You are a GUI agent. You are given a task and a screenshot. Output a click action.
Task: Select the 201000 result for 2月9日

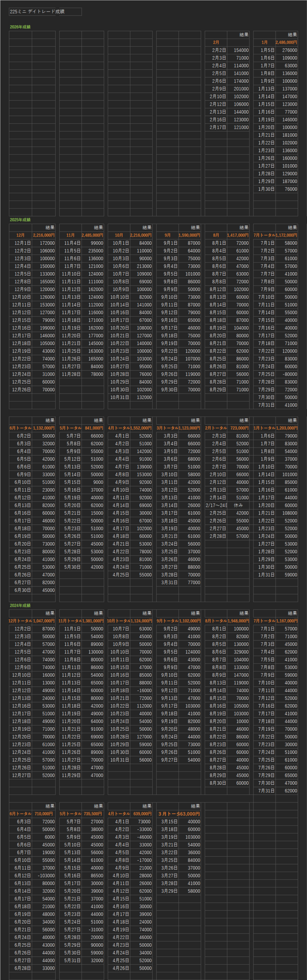[241, 89]
